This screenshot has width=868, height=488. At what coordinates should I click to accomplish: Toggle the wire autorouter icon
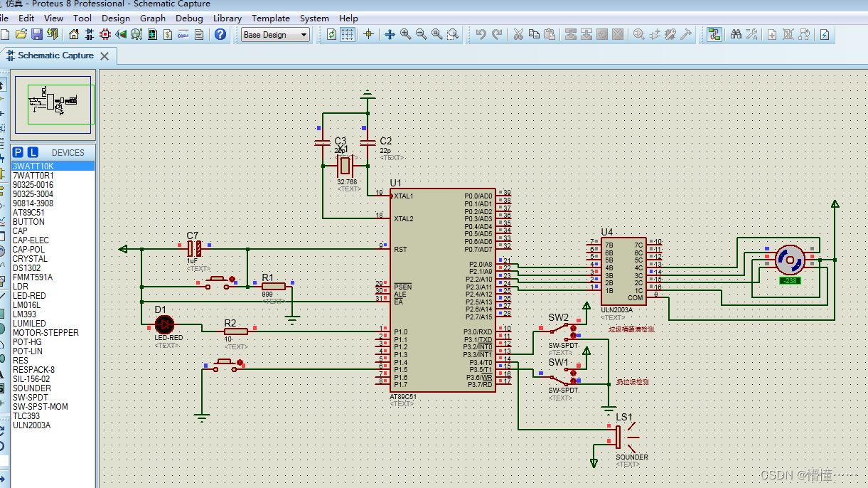click(x=714, y=34)
